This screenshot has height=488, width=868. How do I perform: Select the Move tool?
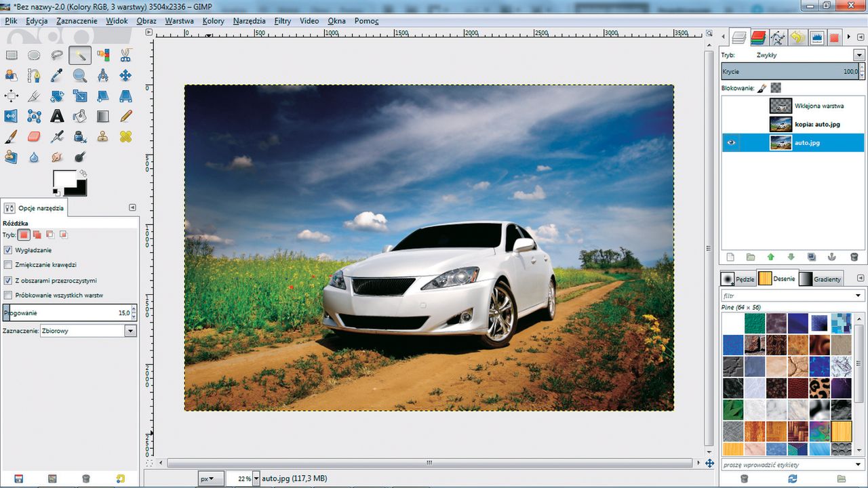[125, 76]
